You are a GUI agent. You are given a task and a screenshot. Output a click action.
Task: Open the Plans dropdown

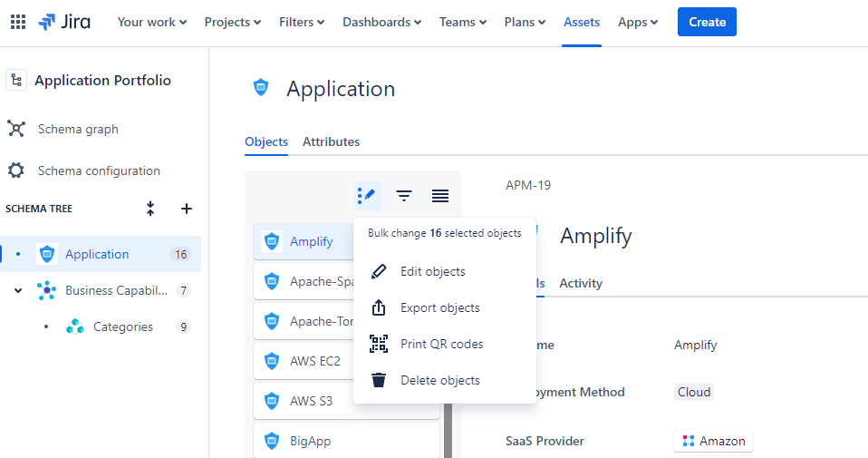(525, 22)
